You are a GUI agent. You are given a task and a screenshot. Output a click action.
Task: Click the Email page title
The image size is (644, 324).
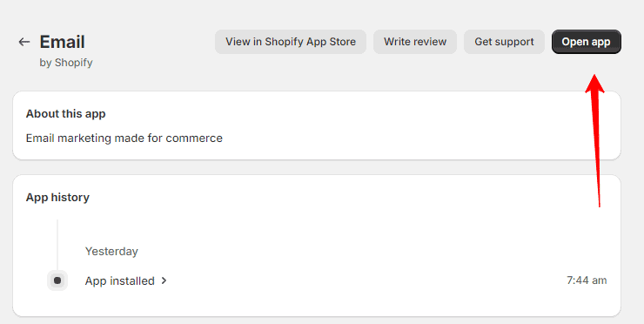pyautogui.click(x=62, y=42)
